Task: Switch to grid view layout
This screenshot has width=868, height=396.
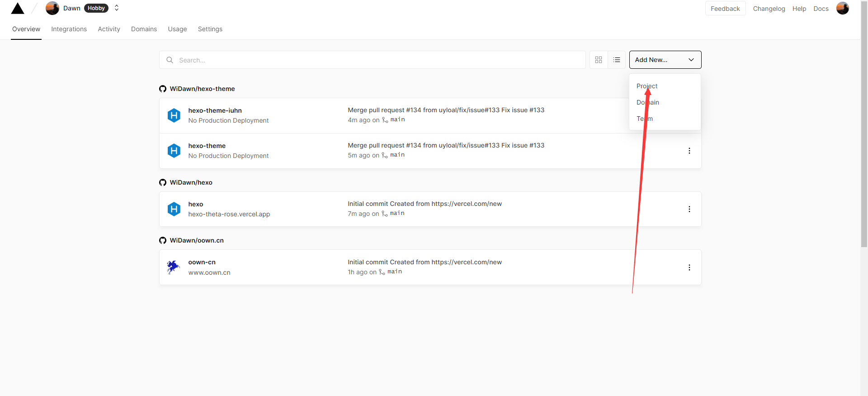Action: pos(599,60)
